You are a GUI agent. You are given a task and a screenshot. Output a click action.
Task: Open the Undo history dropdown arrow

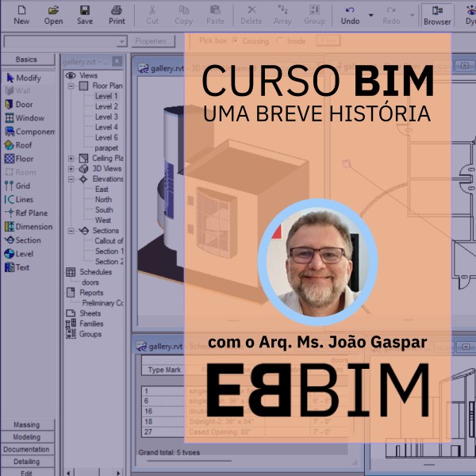(370, 14)
